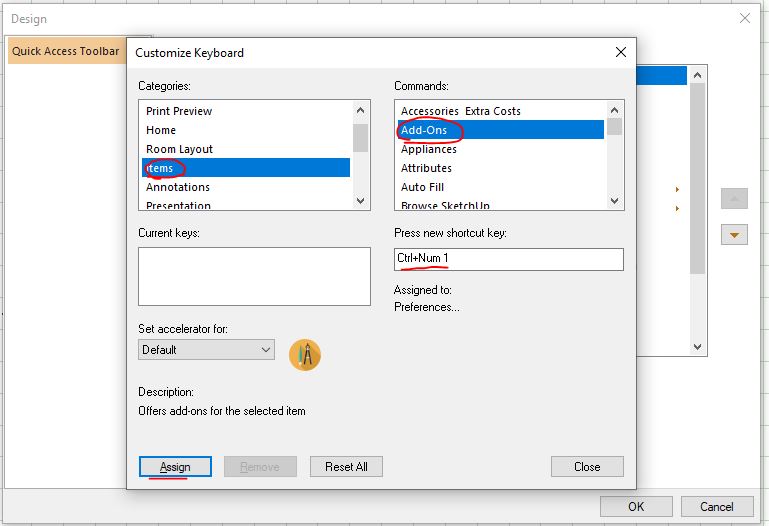Select Print Preview category
769x526 pixels.
pyautogui.click(x=179, y=111)
